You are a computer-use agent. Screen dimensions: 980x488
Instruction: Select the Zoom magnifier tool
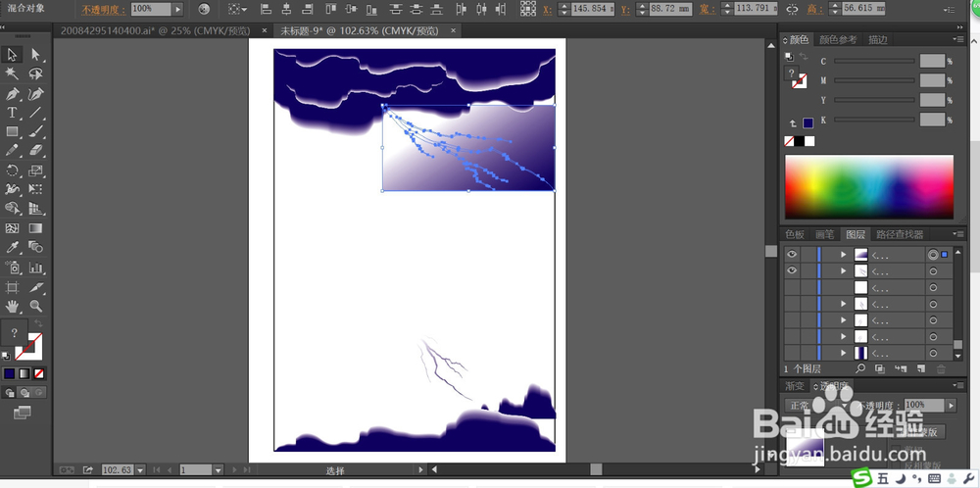point(35,306)
